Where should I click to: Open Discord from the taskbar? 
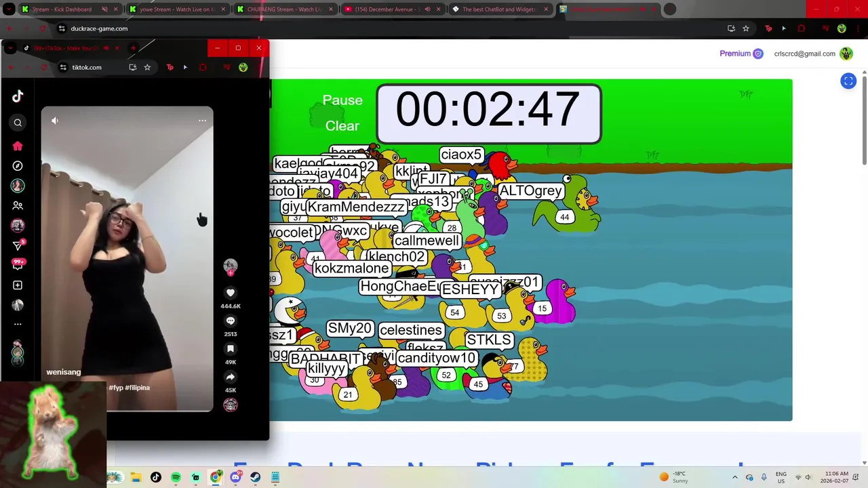(x=235, y=477)
